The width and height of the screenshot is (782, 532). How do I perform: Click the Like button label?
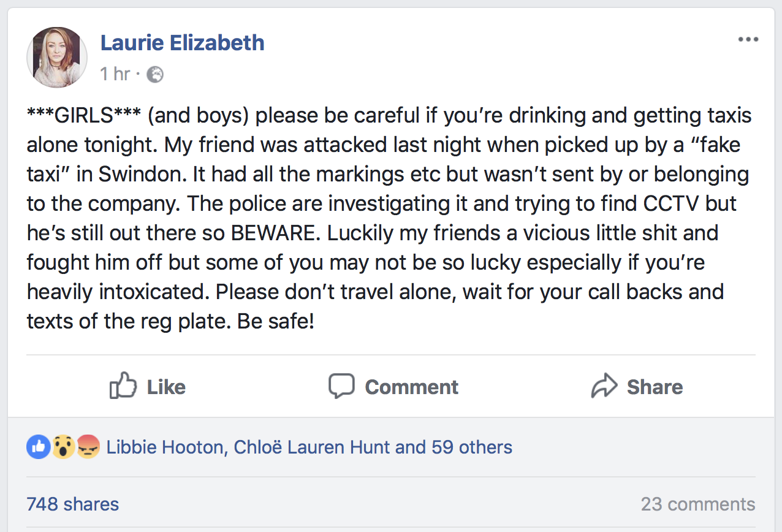coord(166,387)
